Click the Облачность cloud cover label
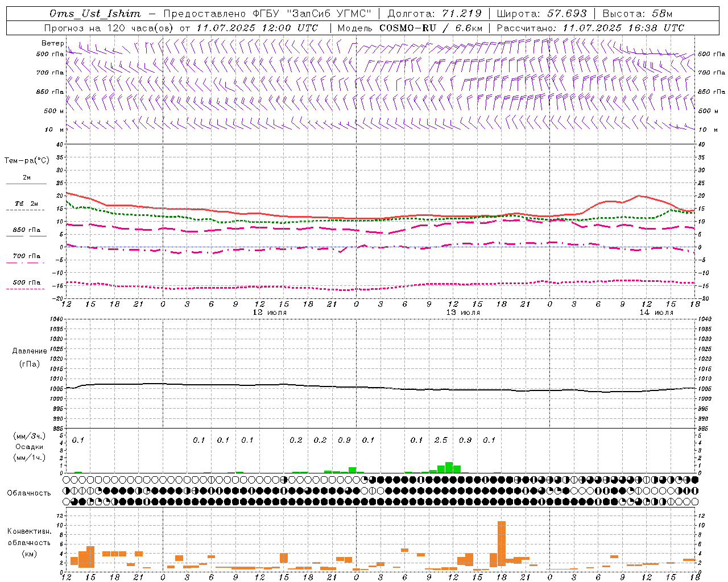Viewport: 728px width, 582px height. tap(29, 493)
